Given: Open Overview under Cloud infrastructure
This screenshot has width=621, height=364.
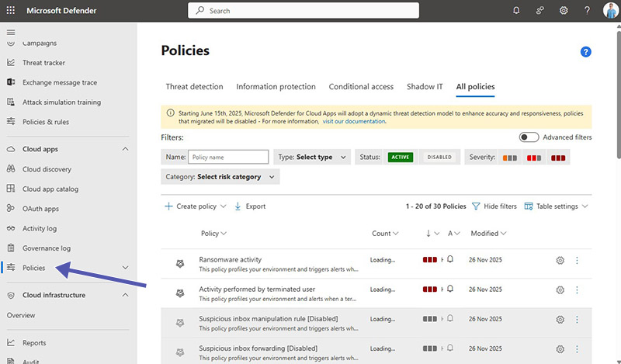Looking at the screenshot, I should point(21,315).
